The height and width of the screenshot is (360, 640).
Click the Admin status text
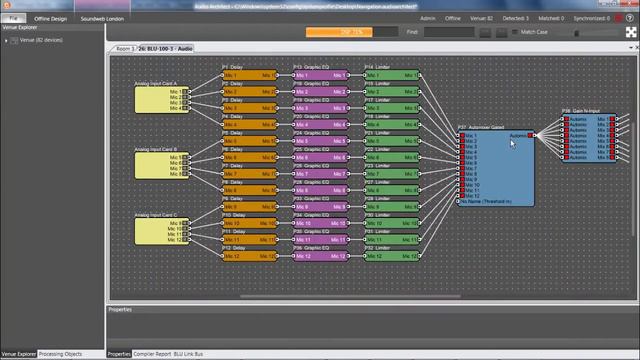[427, 18]
